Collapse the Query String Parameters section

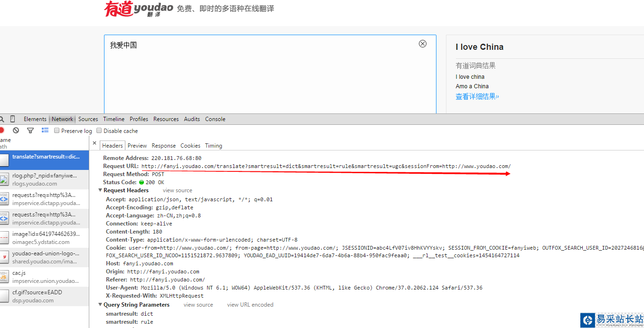pos(100,305)
